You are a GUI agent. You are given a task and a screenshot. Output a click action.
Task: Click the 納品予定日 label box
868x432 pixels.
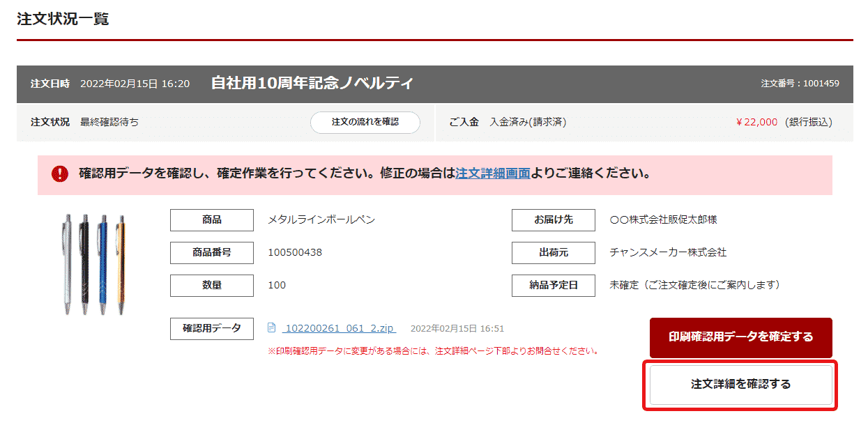[x=553, y=286]
